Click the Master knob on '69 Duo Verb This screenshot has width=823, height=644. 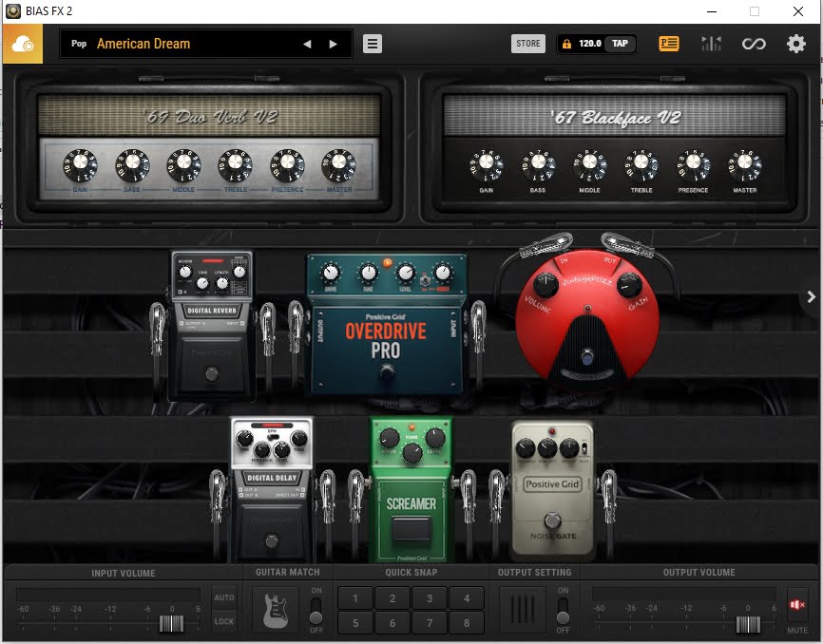(338, 164)
